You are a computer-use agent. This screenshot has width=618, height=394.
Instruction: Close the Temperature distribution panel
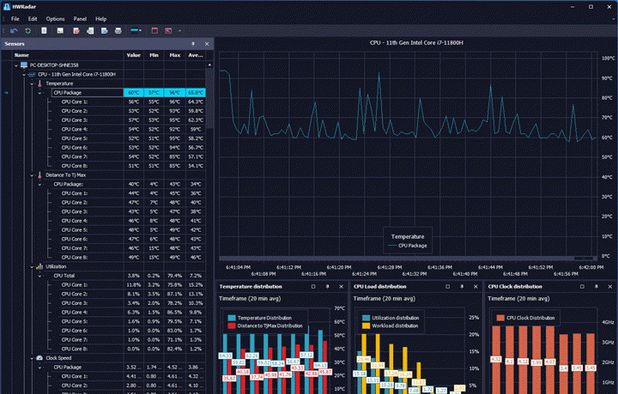pyautogui.click(x=341, y=286)
